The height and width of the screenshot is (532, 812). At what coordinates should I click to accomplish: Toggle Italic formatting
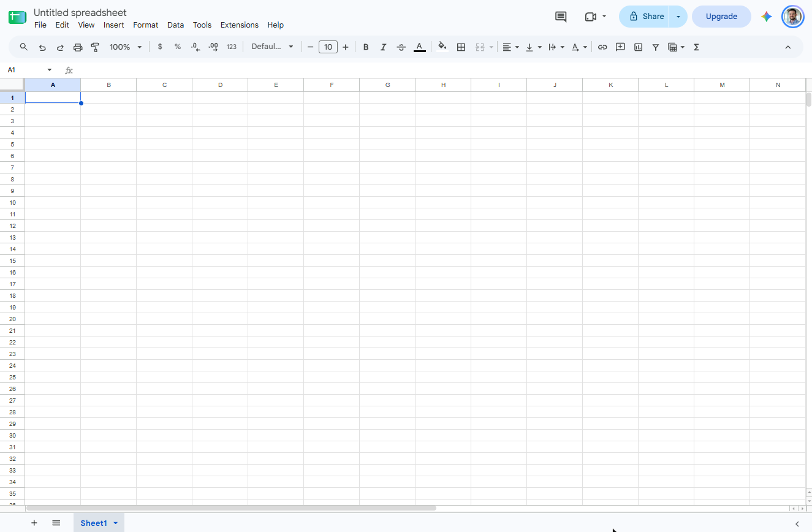point(384,47)
